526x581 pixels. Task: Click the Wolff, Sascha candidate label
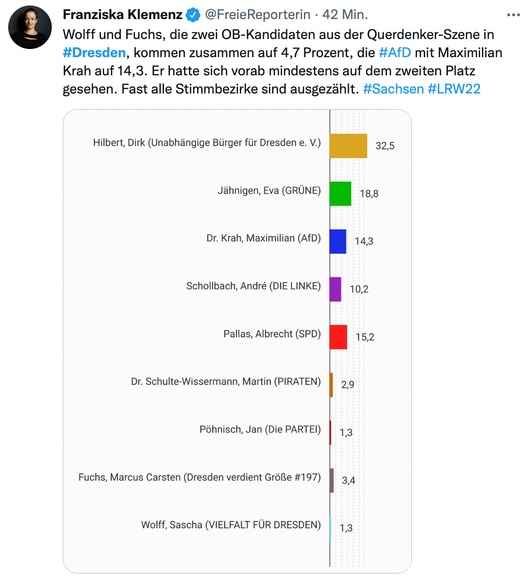pyautogui.click(x=231, y=525)
